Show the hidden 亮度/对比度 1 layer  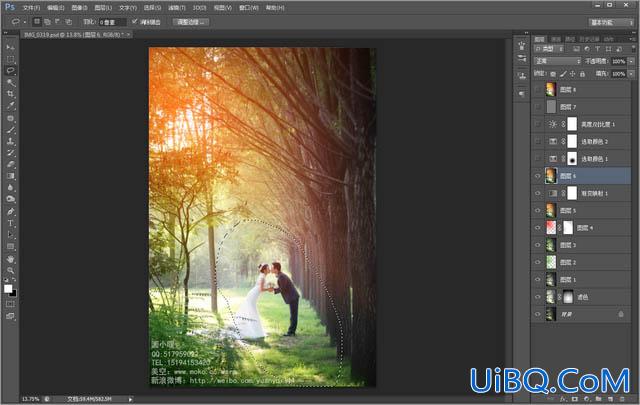(x=538, y=124)
